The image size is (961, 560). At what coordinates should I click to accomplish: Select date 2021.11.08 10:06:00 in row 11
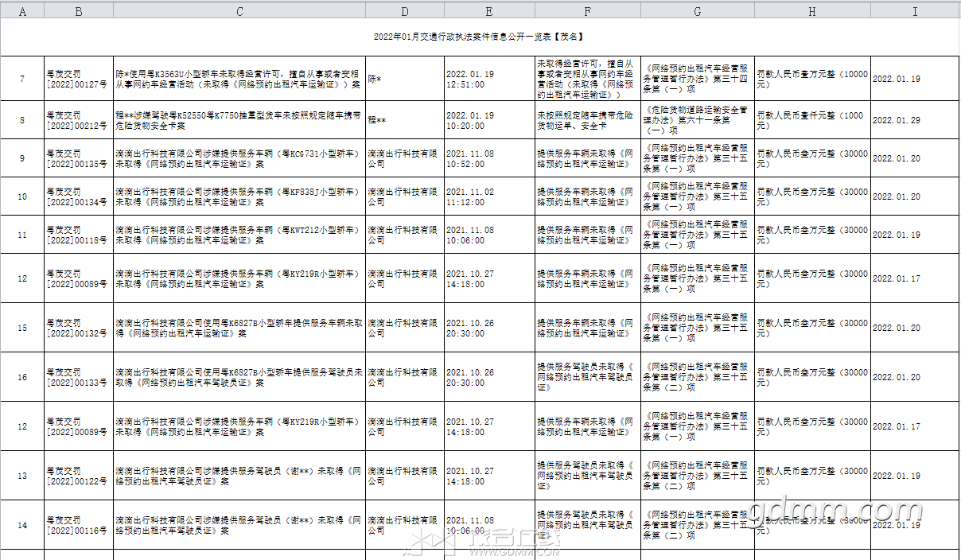pyautogui.click(x=489, y=235)
